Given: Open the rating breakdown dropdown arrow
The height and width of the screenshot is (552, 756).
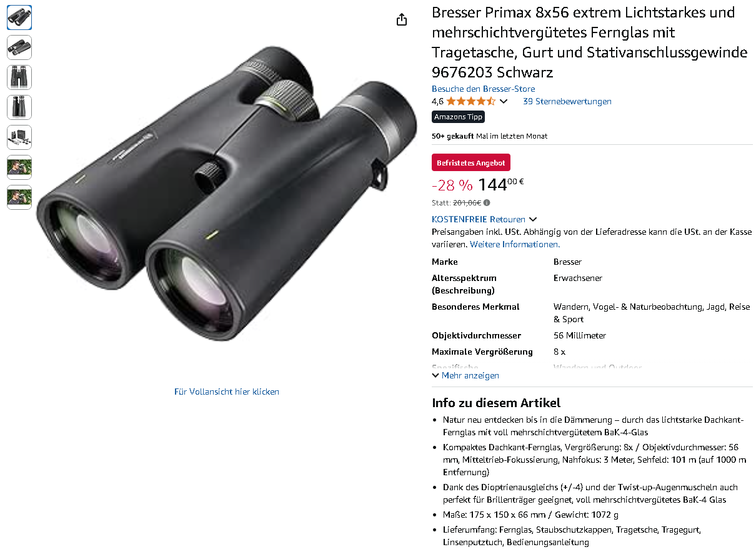Looking at the screenshot, I should coord(504,102).
